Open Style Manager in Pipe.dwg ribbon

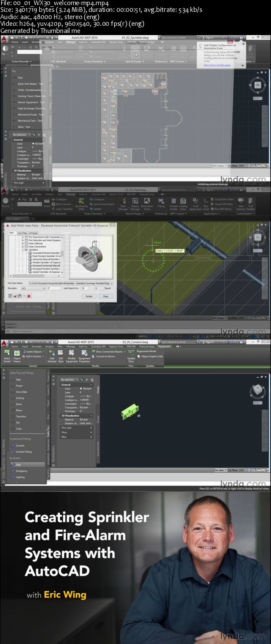click(x=123, y=204)
